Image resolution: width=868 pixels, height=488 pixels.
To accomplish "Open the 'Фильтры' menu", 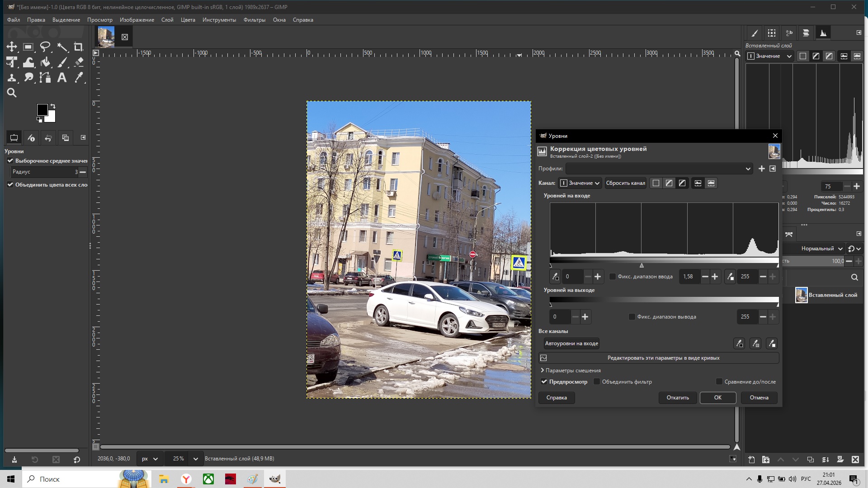I will tap(254, 20).
